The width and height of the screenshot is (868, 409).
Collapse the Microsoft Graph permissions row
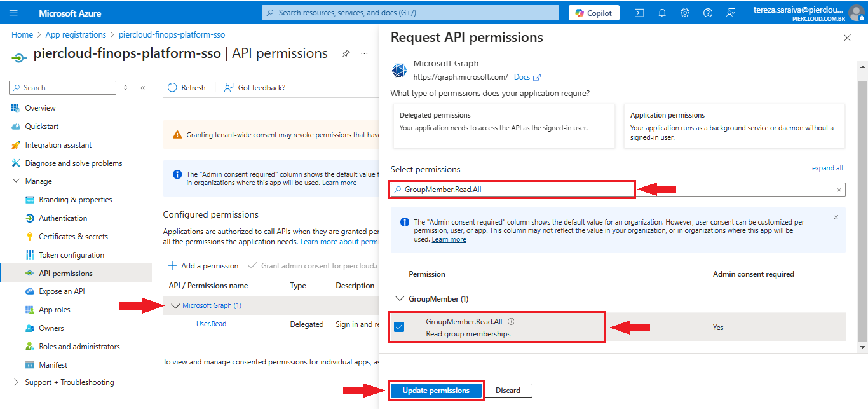tap(176, 306)
